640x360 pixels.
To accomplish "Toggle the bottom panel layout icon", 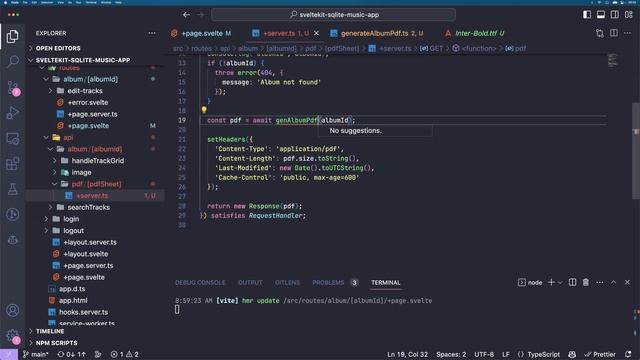I will point(601,15).
